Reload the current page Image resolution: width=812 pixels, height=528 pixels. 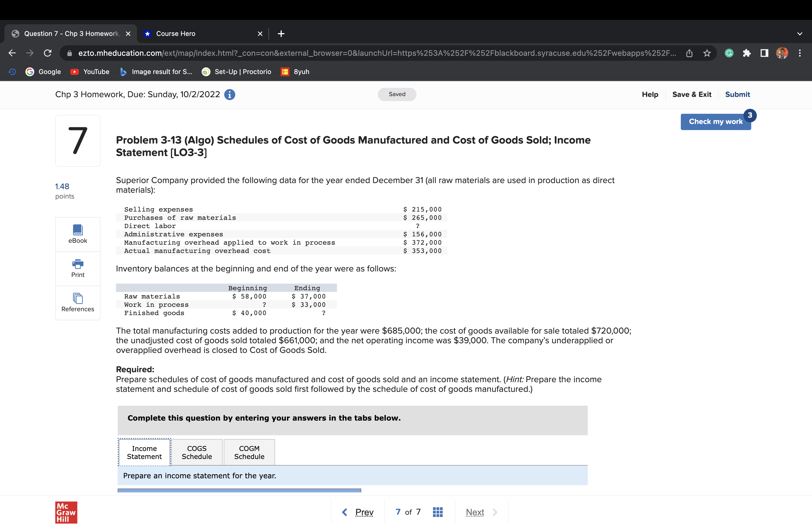coord(48,53)
